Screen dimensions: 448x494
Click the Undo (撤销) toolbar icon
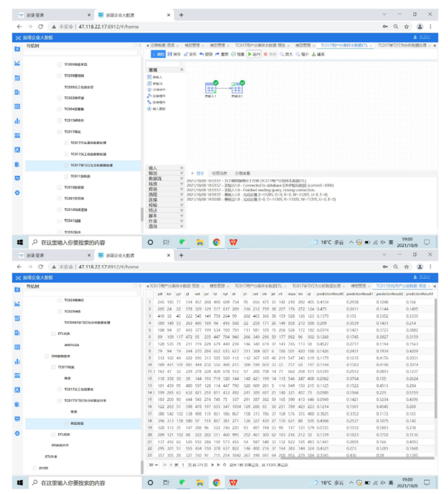pos(206,54)
